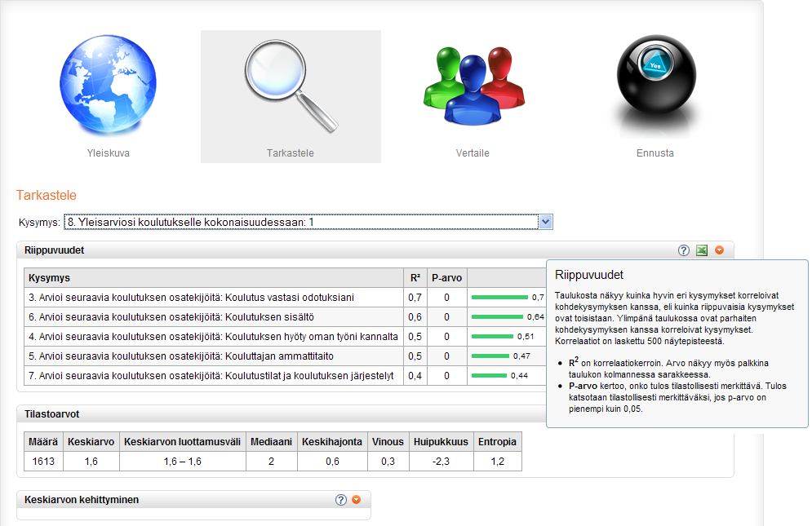Show help for Keskiarvon kehittyminen panel
Screen dimensions: 812x526
(x=341, y=500)
